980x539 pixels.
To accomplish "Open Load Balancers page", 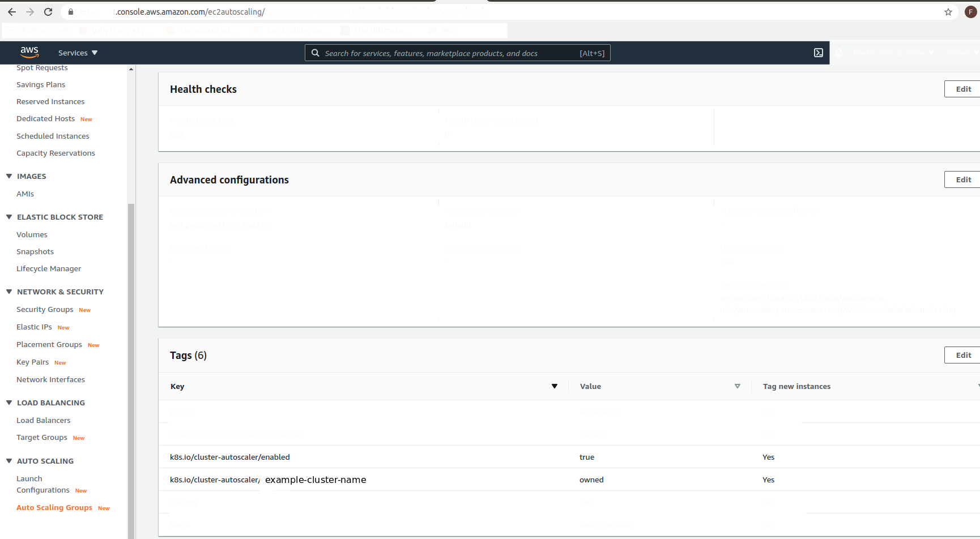I will coord(44,420).
